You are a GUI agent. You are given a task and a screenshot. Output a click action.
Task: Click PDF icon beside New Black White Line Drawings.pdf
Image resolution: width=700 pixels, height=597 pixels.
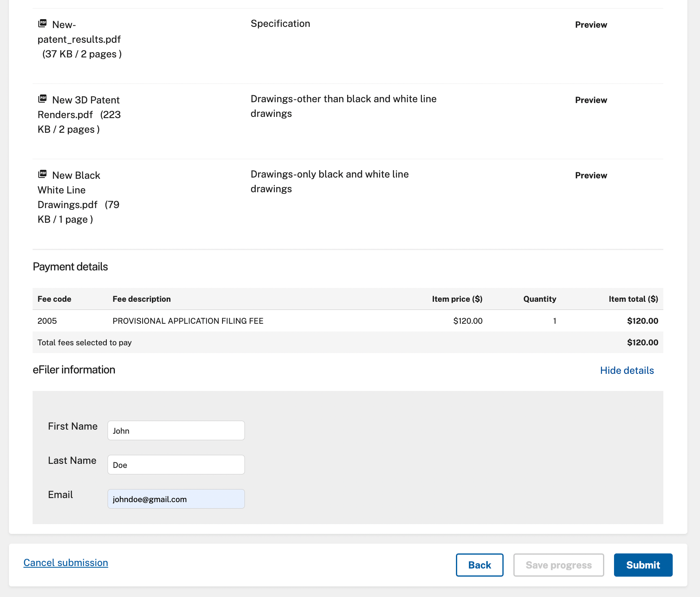tap(42, 174)
